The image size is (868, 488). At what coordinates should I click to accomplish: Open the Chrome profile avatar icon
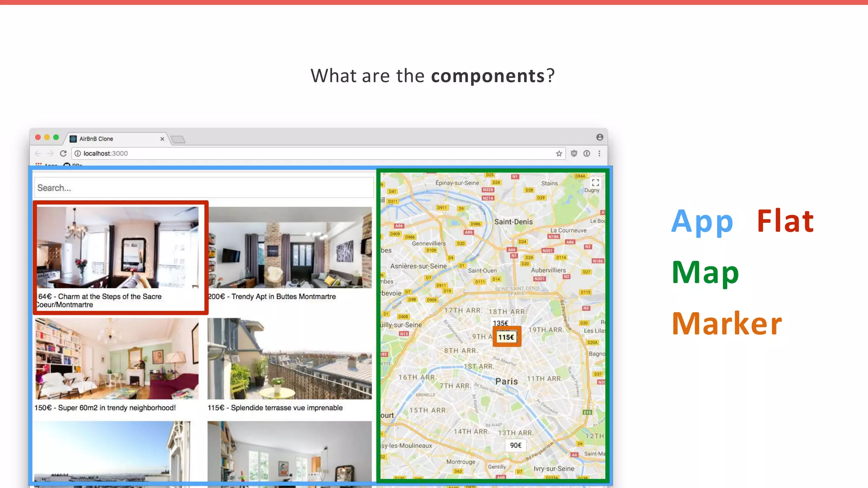click(600, 137)
